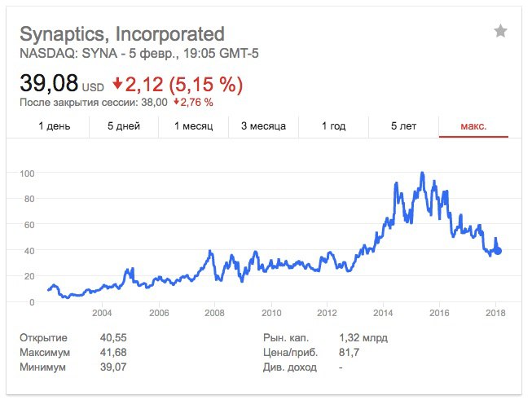Switch to the "5 лет" range
Screen dimensions: 532x400
[x=403, y=126]
